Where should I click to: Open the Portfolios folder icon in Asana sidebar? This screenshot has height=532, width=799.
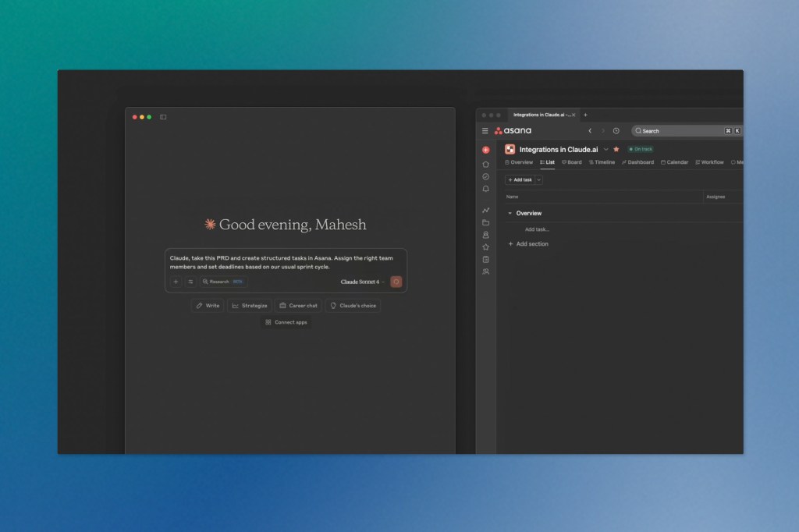click(485, 222)
